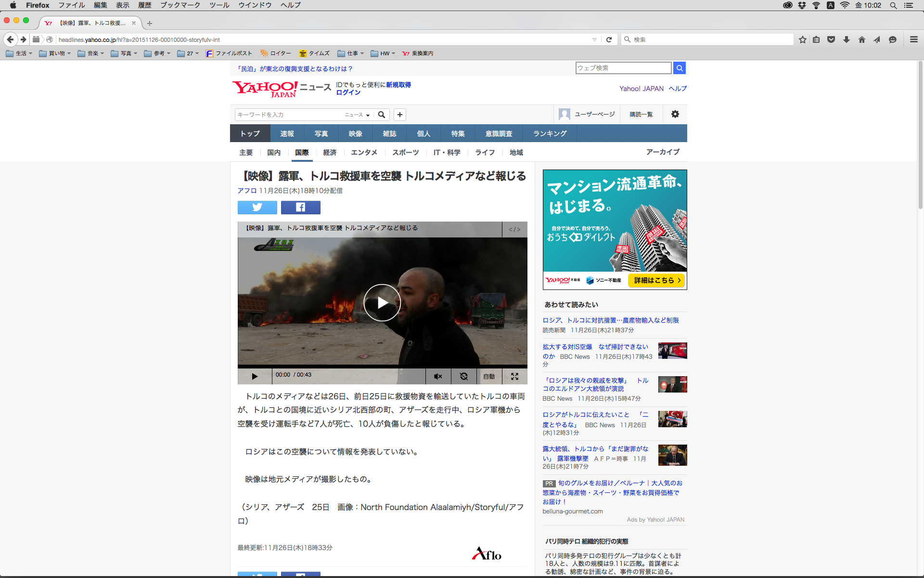The image size is (924, 578).
Task: Bookmark this page with star icon
Action: (x=802, y=39)
